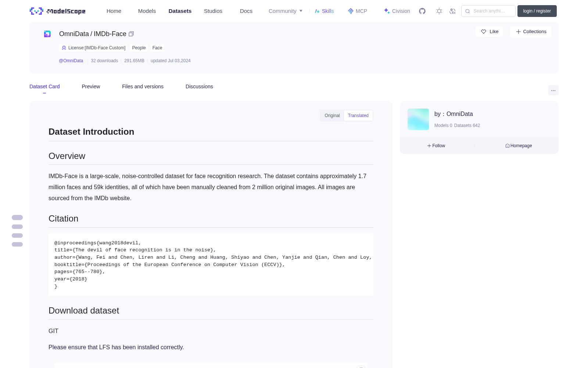Viewport: 588px width, 368px height.
Task: Click the '32 downloads' count text
Action: pyautogui.click(x=104, y=61)
